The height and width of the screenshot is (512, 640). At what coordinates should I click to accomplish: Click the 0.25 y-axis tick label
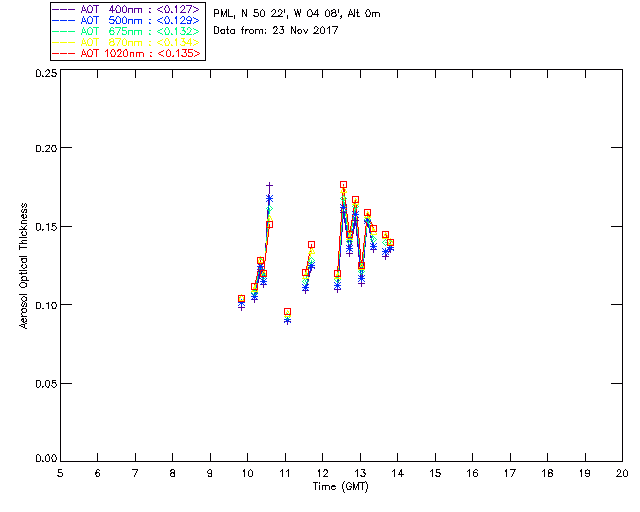pos(46,73)
